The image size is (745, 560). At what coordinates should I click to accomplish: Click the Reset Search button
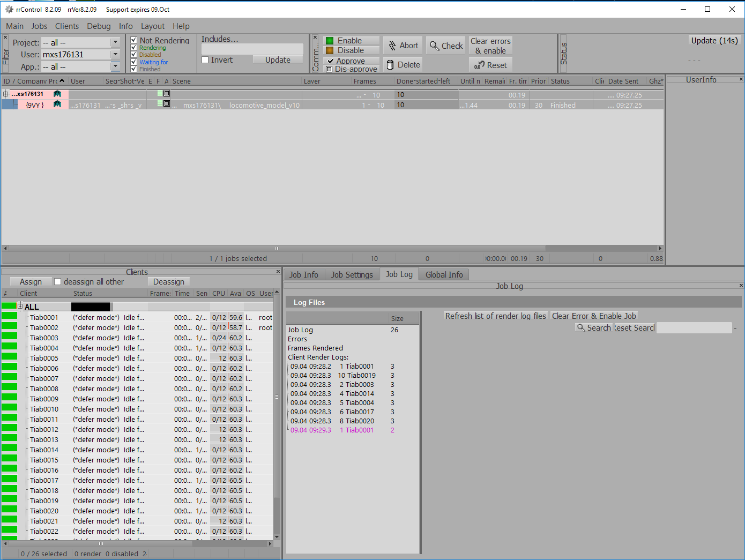tap(635, 327)
